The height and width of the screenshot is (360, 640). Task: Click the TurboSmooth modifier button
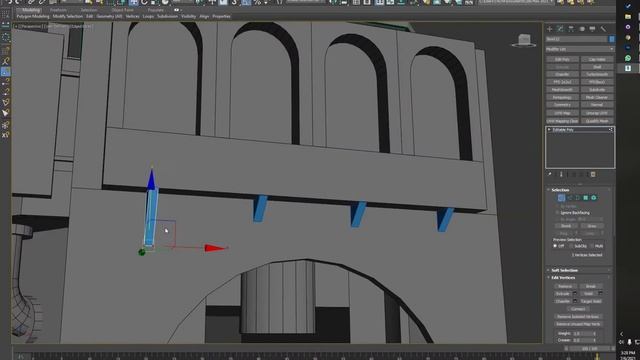point(597,74)
